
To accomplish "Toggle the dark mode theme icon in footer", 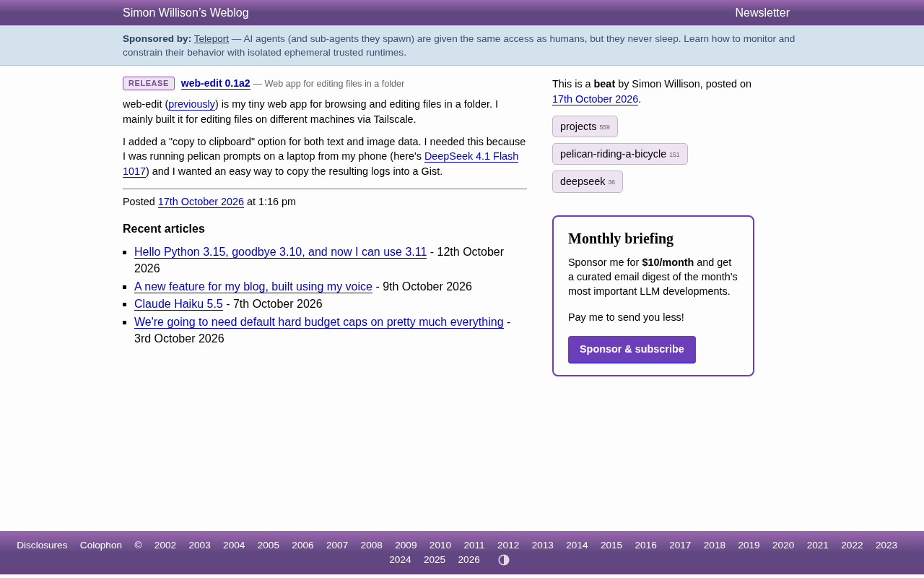I will coord(504,560).
